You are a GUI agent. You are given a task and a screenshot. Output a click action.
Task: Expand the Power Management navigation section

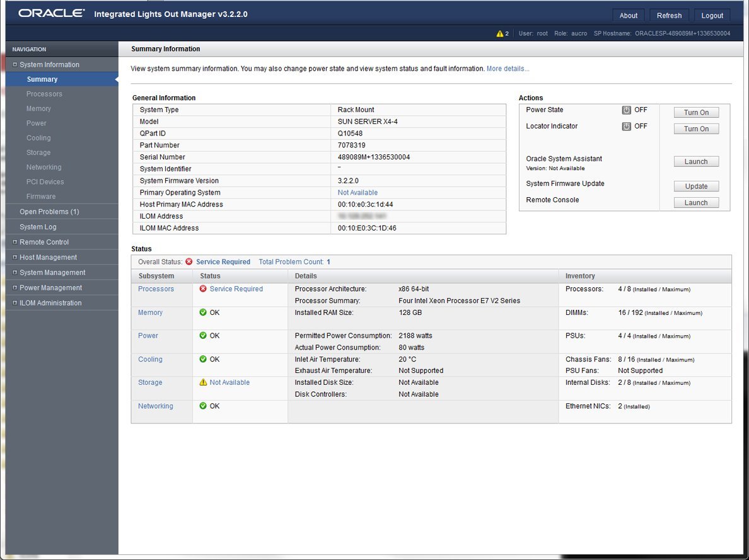[x=15, y=288]
